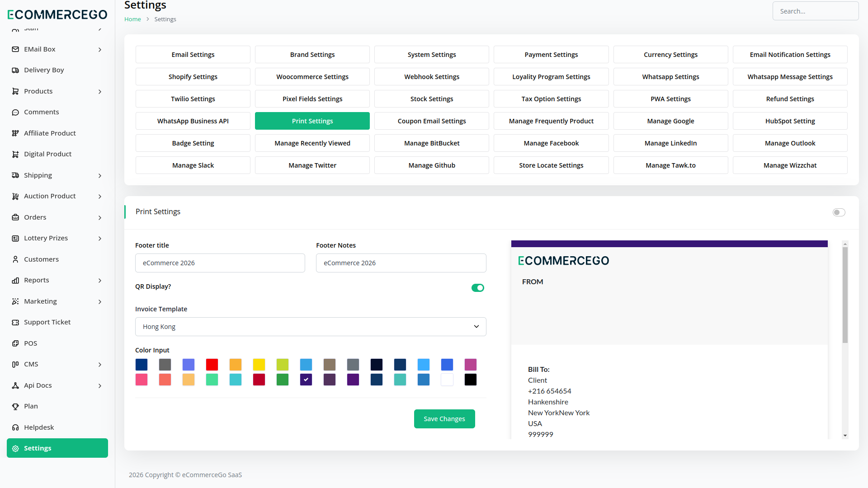Viewport: 868px width, 488px height.
Task: Click the Comments speech bubble icon
Action: [15, 112]
